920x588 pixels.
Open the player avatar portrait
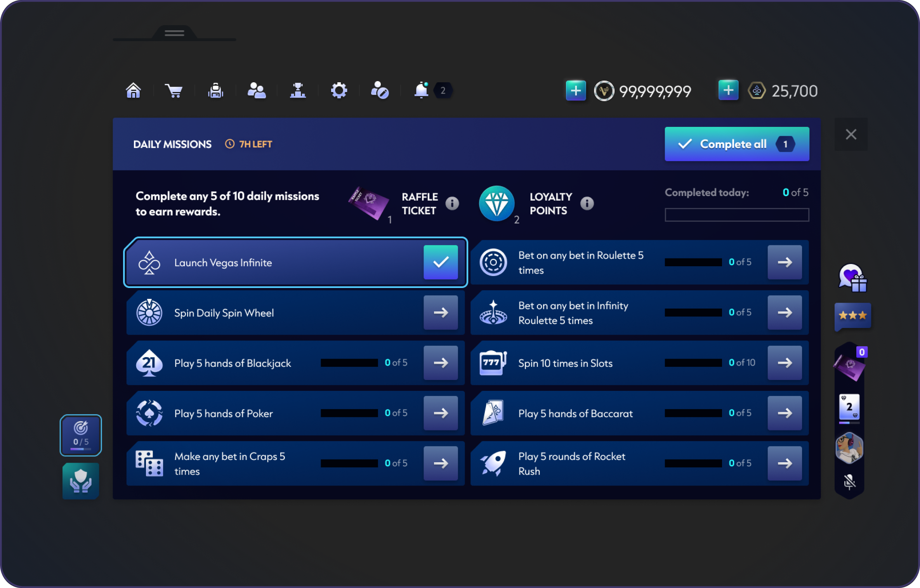[x=849, y=448]
